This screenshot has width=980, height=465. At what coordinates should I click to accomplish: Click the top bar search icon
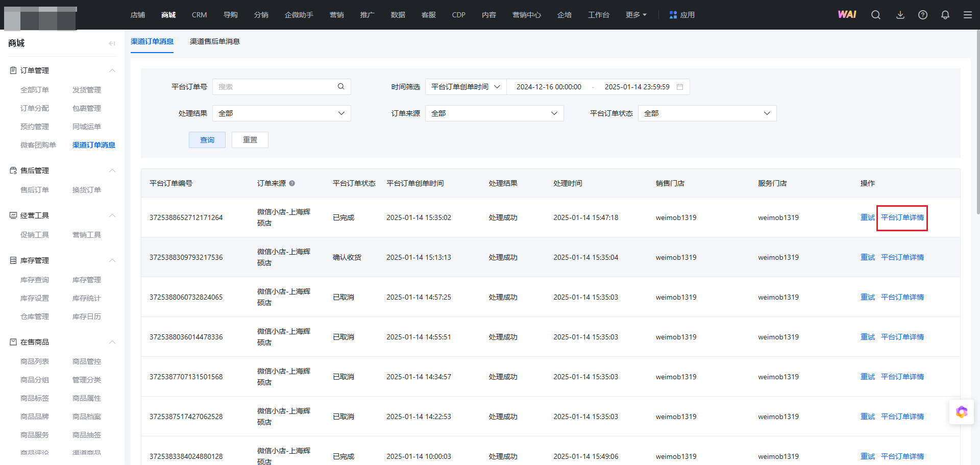(876, 15)
